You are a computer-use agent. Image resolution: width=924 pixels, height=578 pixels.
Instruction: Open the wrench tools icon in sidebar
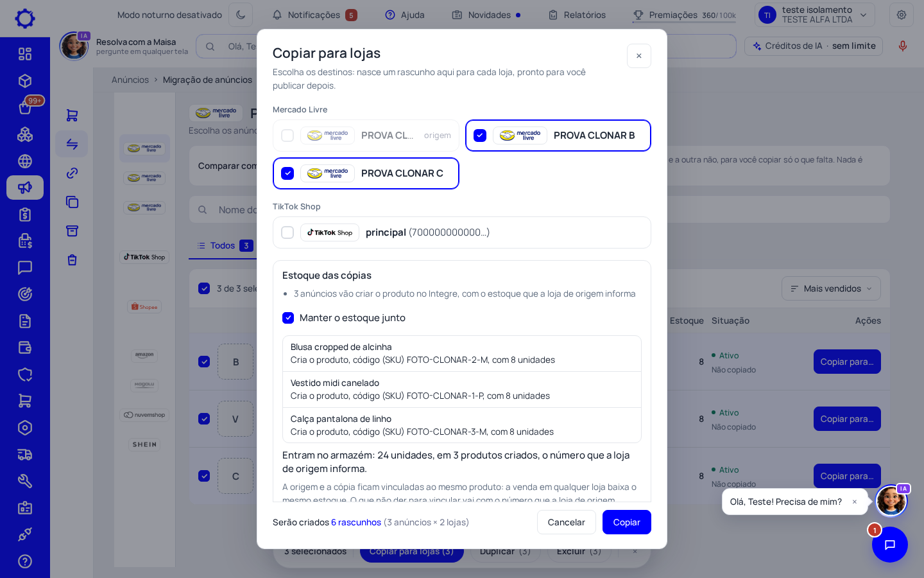[x=25, y=481]
